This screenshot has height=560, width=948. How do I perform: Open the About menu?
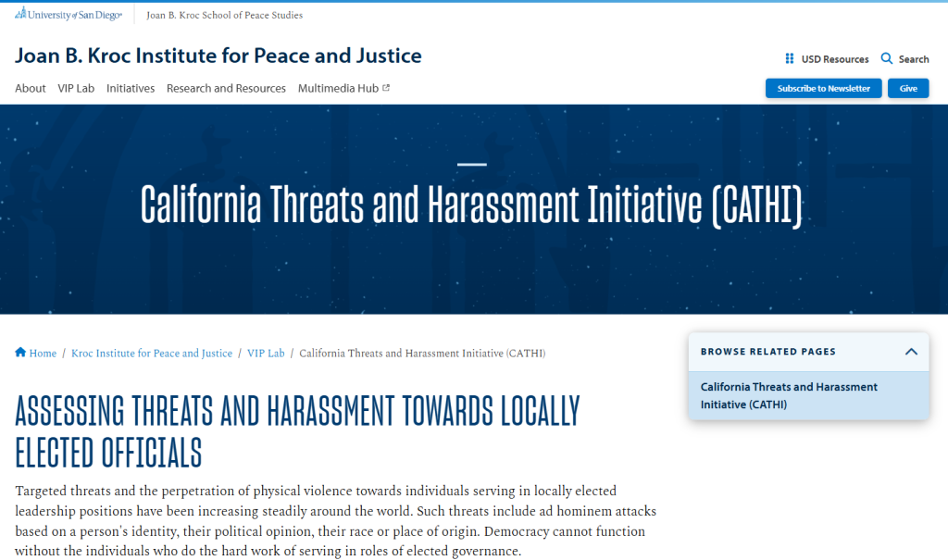coord(31,89)
